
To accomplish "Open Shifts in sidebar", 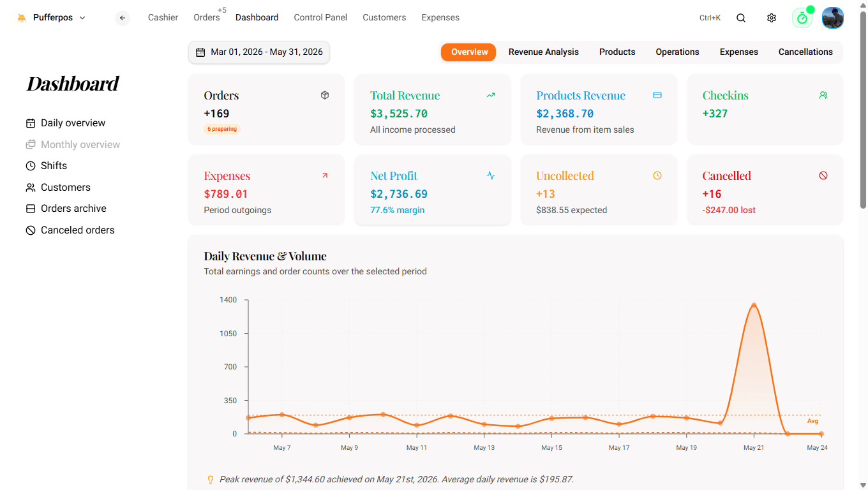I will click(x=47, y=166).
